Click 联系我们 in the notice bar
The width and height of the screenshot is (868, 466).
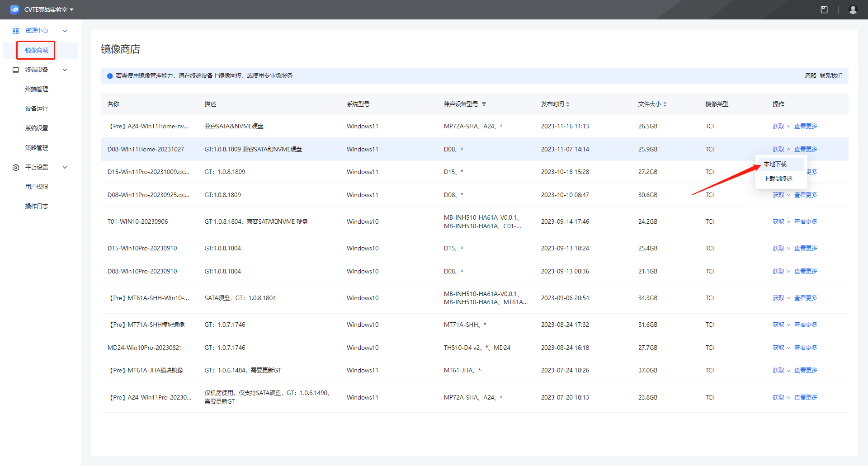831,75
